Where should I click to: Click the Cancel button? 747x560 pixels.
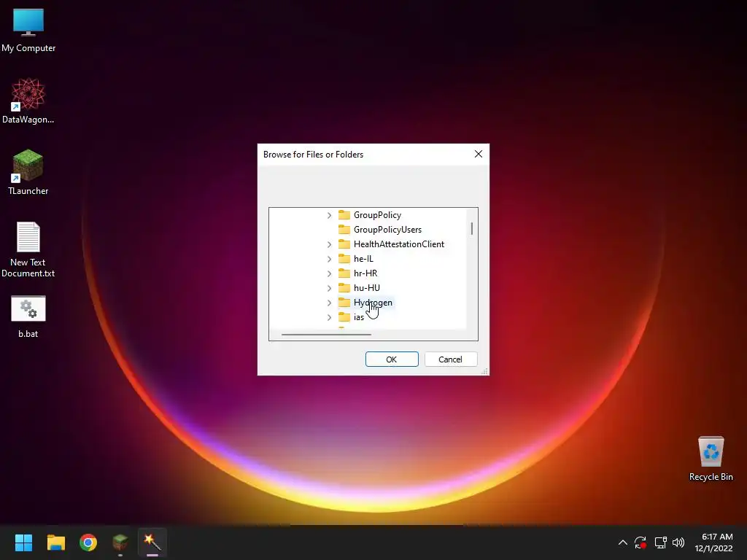[450, 359]
